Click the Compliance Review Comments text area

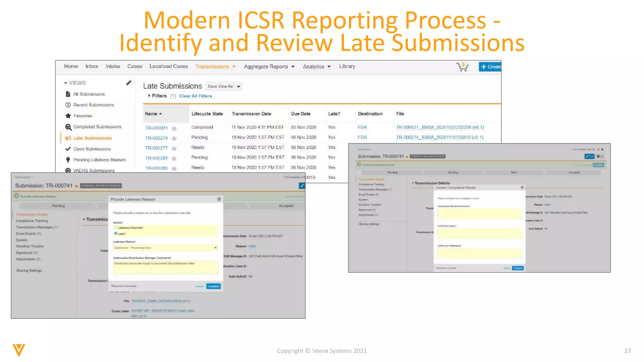pos(479,214)
